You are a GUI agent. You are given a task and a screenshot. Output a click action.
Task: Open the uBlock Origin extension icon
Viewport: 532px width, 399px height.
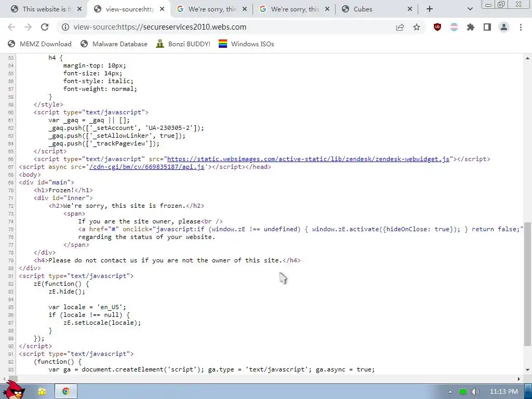(437, 27)
